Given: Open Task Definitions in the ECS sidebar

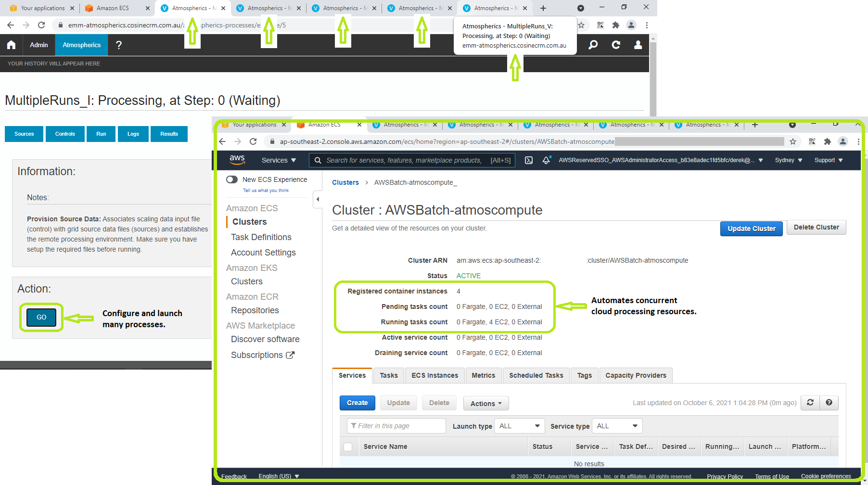Looking at the screenshot, I should coord(261,237).
